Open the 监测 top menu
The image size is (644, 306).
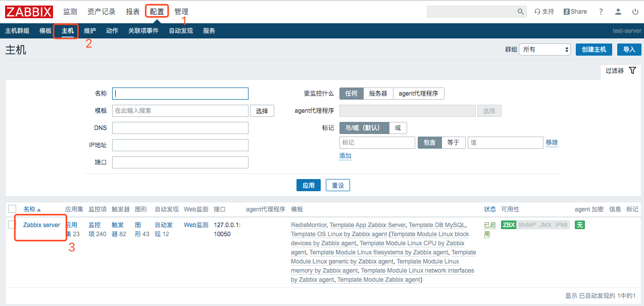pos(70,12)
